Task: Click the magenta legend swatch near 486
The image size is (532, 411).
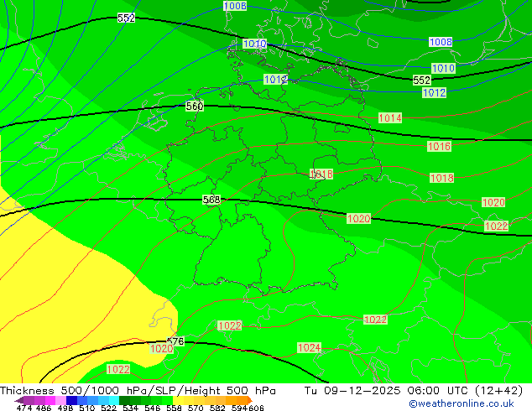Action: click(50, 400)
